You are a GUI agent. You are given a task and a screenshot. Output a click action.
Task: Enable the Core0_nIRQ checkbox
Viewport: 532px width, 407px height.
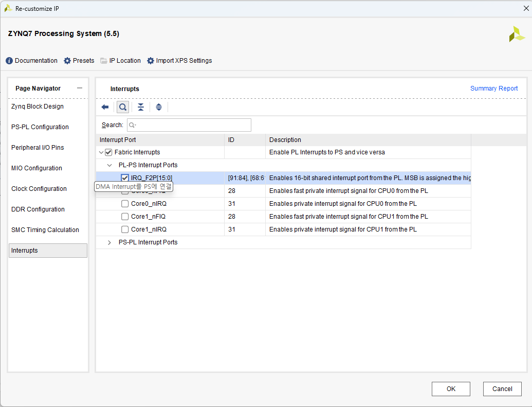[x=125, y=204]
